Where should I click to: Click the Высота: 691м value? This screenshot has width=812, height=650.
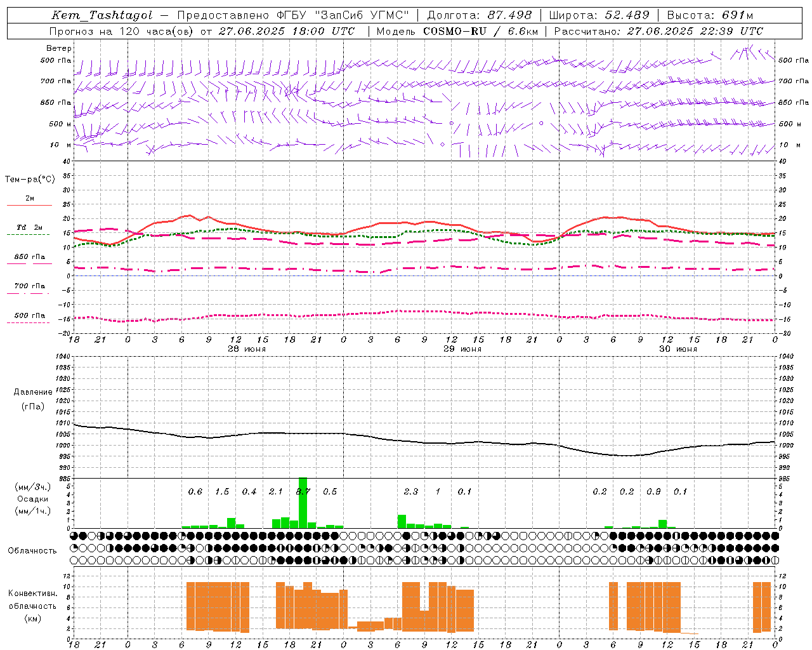[x=710, y=15]
